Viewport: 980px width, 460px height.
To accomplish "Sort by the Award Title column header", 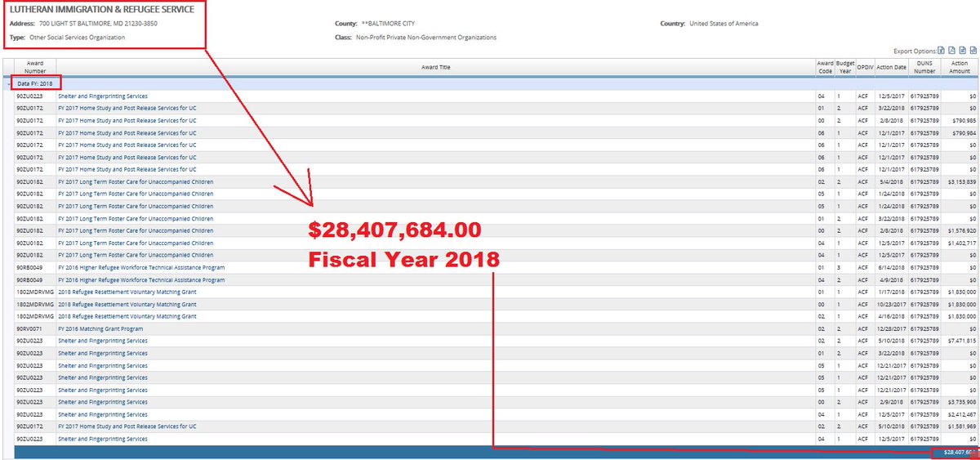I will tap(436, 67).
